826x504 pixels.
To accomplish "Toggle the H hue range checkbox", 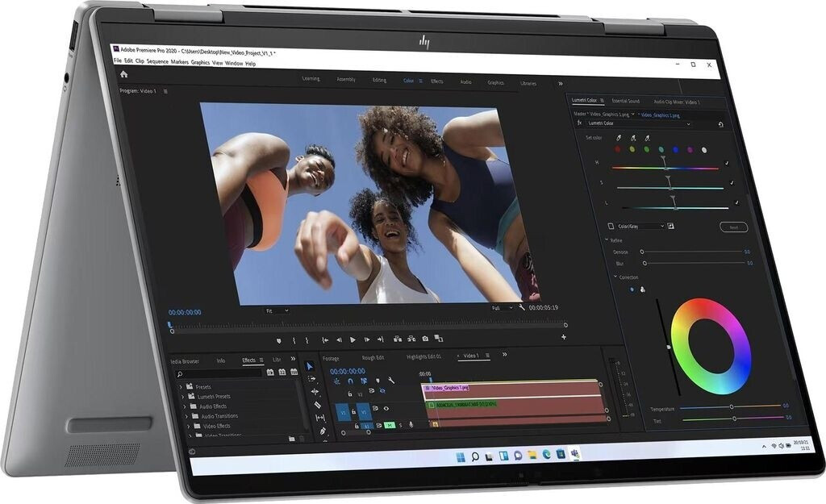I will (727, 164).
